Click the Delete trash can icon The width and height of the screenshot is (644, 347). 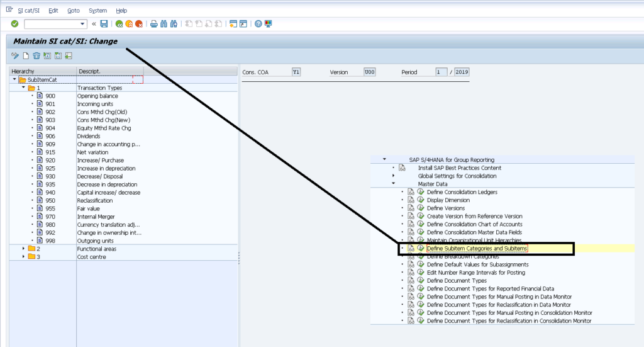click(36, 55)
